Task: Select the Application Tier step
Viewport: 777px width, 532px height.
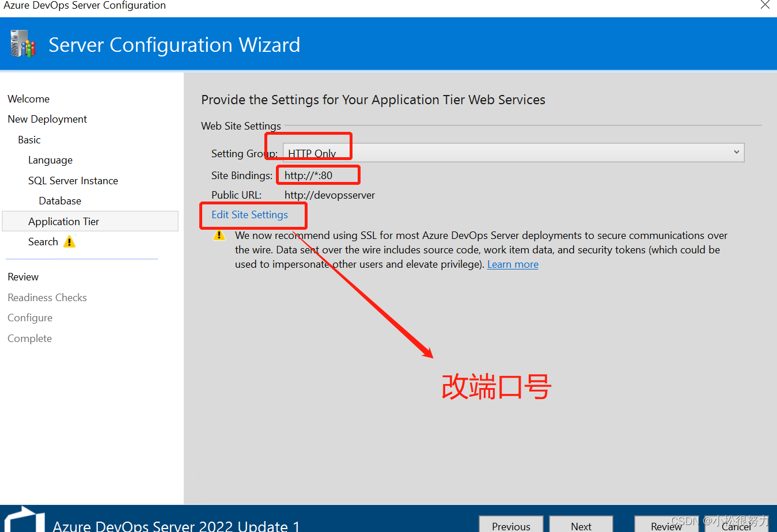Action: pyautogui.click(x=90, y=221)
